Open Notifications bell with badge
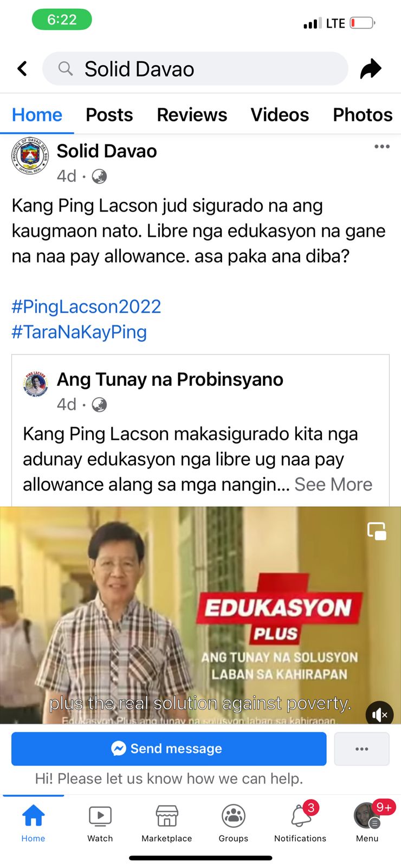Screen dimensions: 401x868 [300, 823]
